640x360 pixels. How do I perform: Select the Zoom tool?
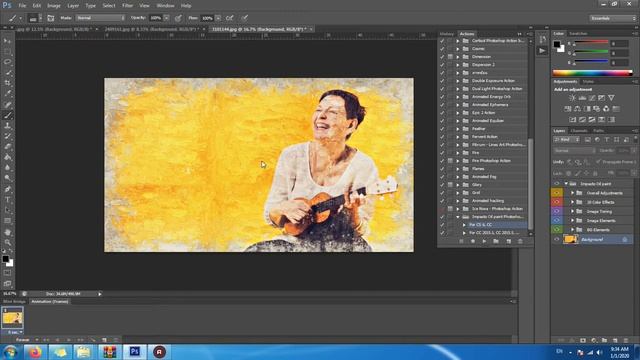click(7, 242)
